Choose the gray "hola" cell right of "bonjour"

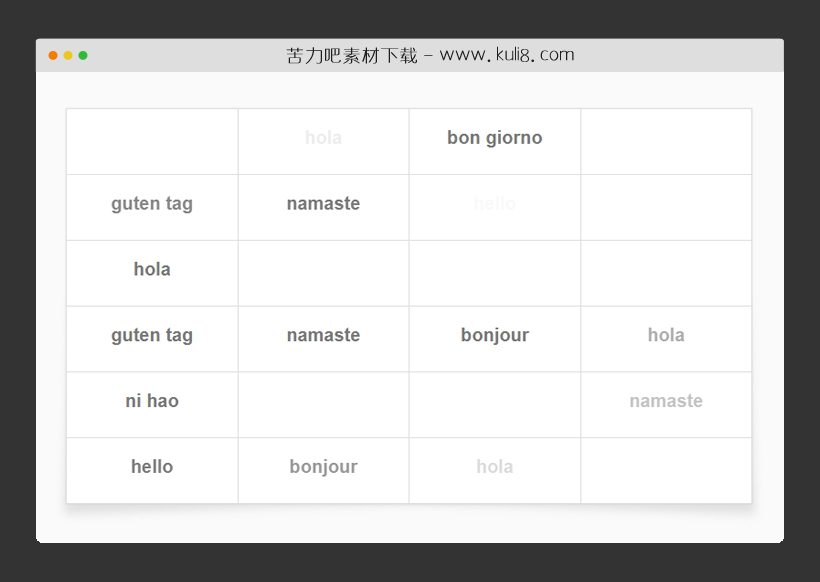tap(666, 335)
